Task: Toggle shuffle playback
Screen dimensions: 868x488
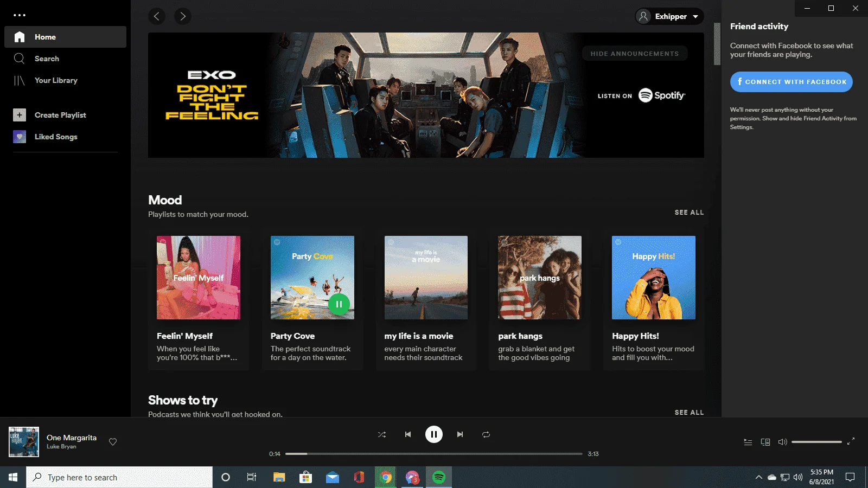Action: click(382, 434)
